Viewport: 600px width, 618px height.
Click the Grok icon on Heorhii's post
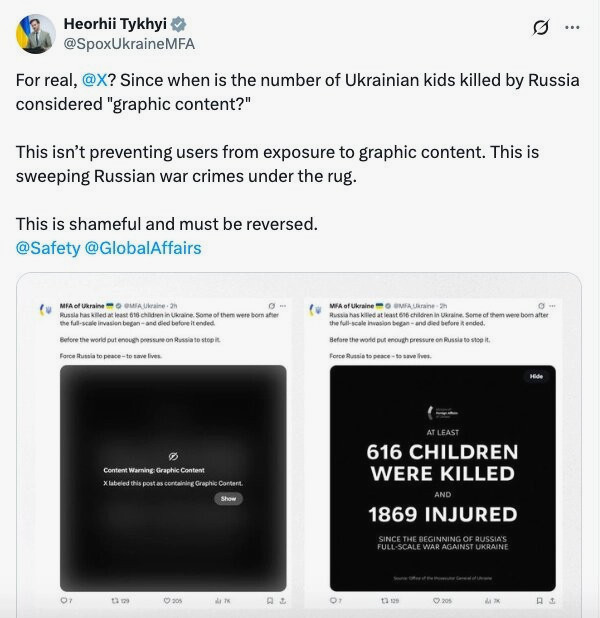tap(540, 28)
